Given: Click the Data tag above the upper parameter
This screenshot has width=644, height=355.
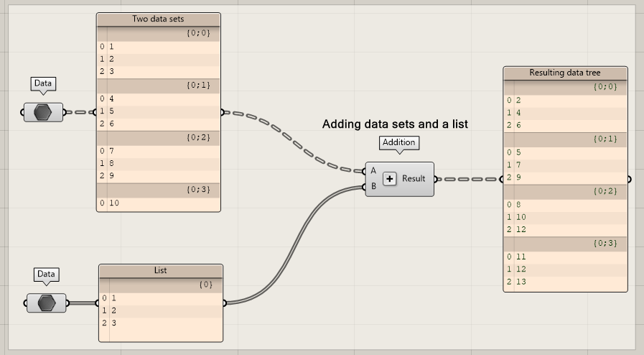Looking at the screenshot, I should pyautogui.click(x=43, y=83).
